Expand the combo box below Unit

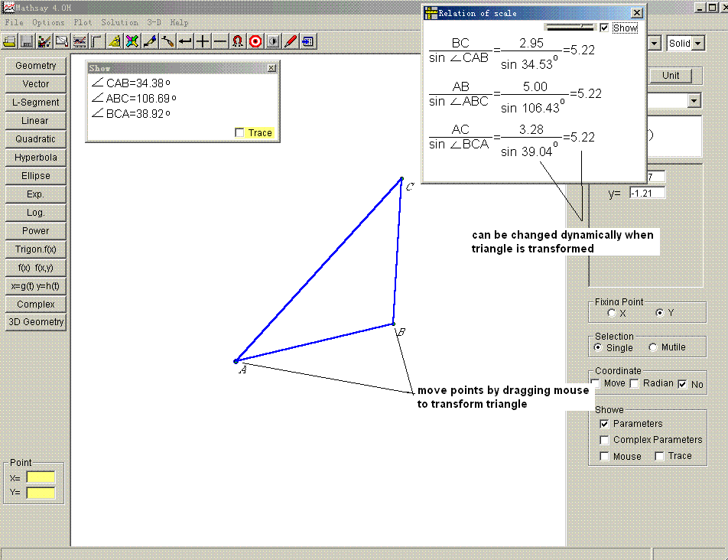coord(694,101)
